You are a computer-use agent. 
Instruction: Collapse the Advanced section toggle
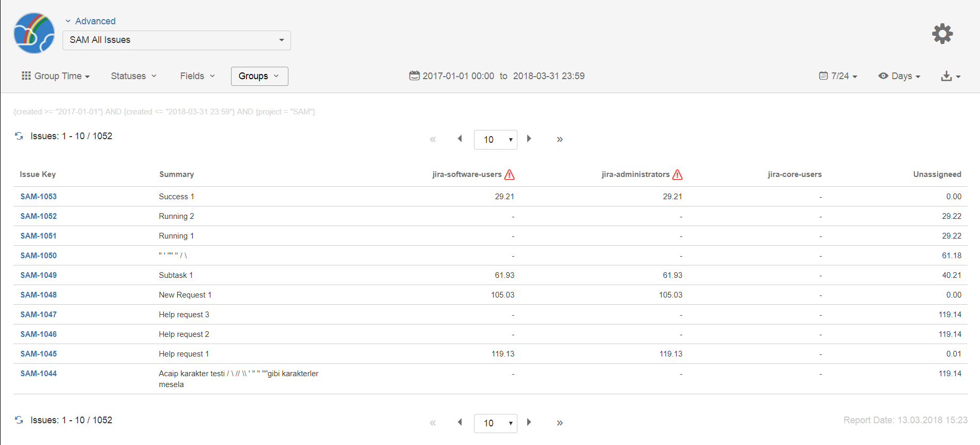(x=68, y=21)
